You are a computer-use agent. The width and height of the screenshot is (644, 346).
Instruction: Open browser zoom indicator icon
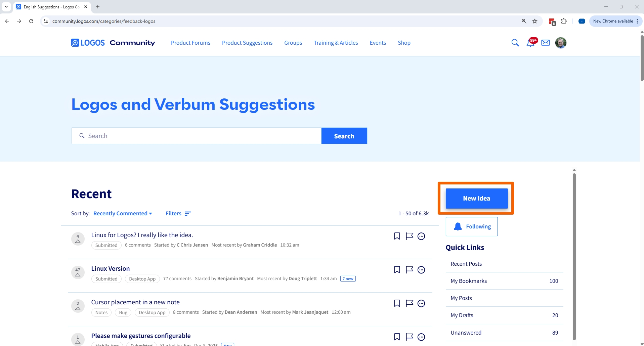[x=524, y=21]
